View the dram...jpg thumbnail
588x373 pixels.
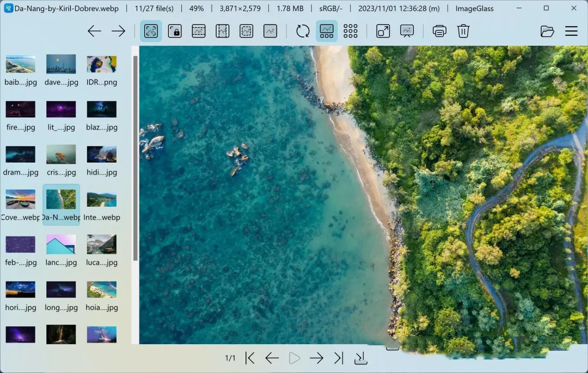coord(21,160)
